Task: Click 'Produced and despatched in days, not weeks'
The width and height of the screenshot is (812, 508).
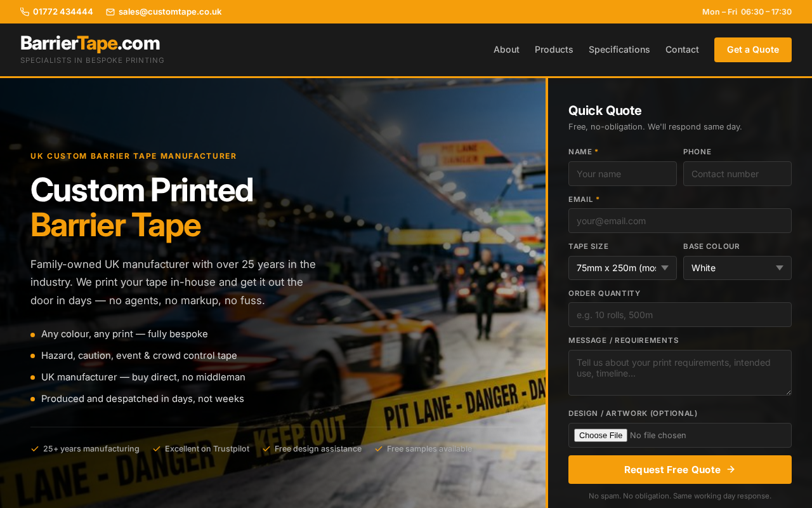Action: pyautogui.click(x=143, y=399)
